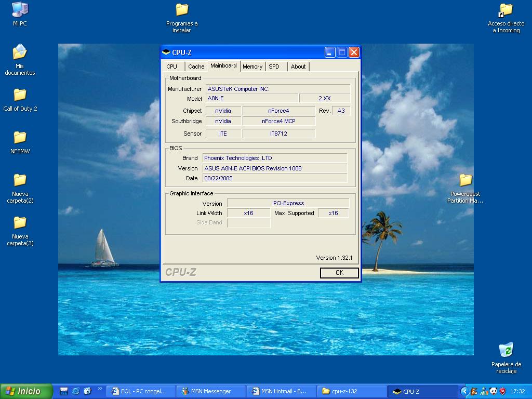Image resolution: width=532 pixels, height=399 pixels.
Task: Click the CPU-Z window title bar text
Action: 182,52
